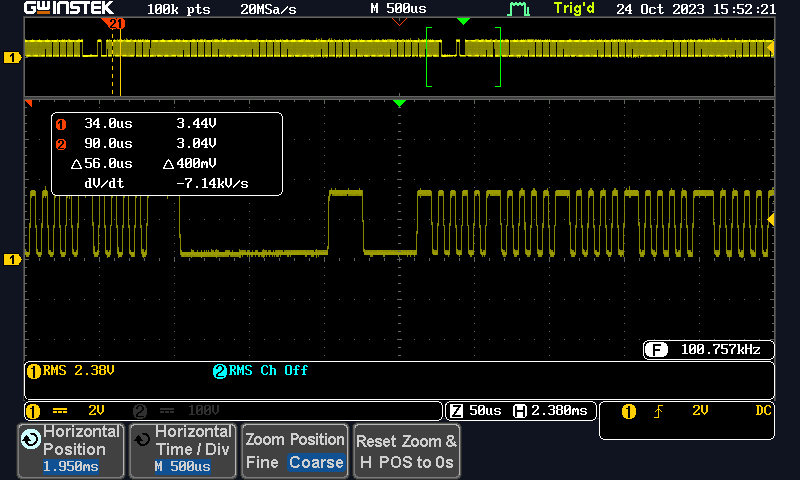800x480 pixels.
Task: Click the 90.0us cursor value
Action: tap(108, 144)
